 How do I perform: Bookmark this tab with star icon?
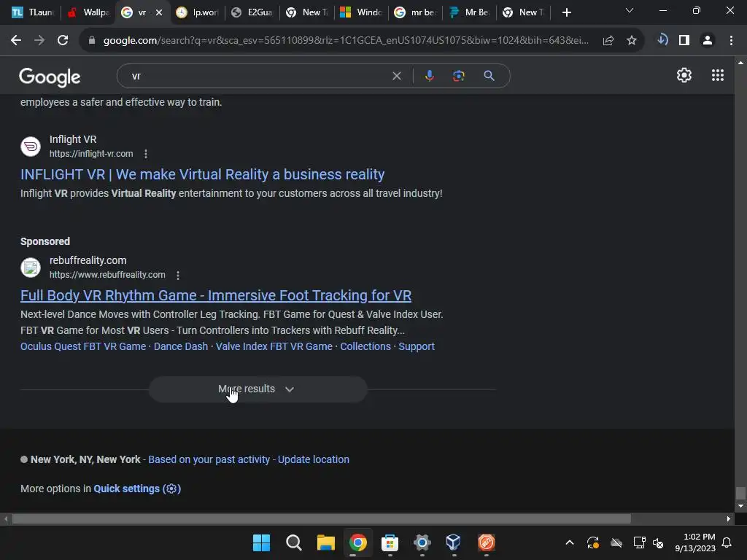point(632,41)
